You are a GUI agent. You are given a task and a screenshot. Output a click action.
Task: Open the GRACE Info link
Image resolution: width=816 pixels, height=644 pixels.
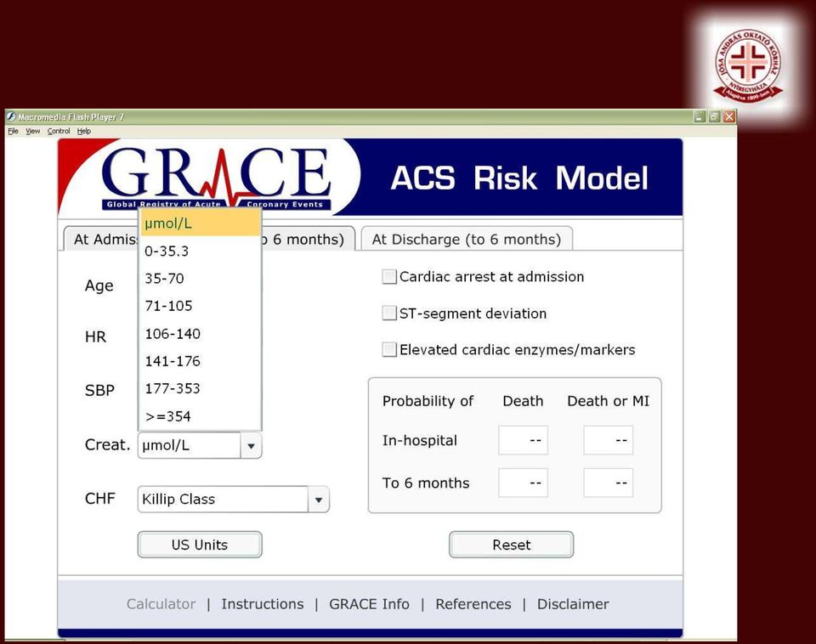click(369, 604)
